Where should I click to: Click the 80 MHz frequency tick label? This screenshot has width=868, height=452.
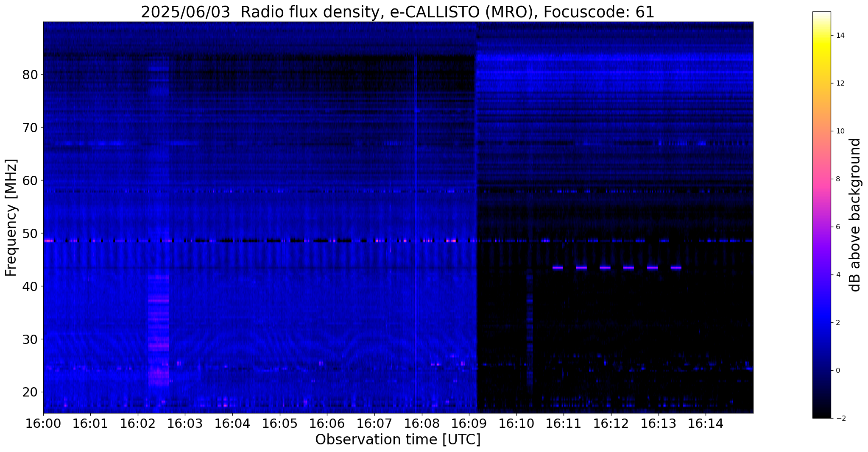pos(30,75)
